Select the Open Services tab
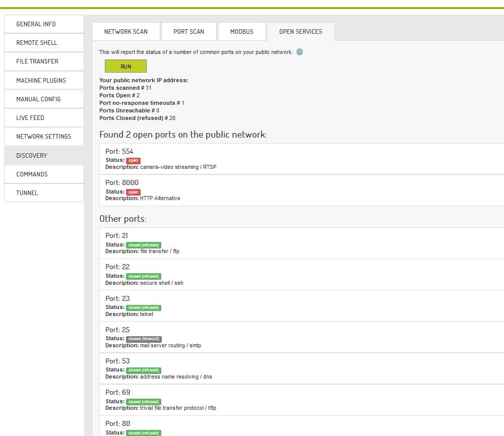 [300, 31]
